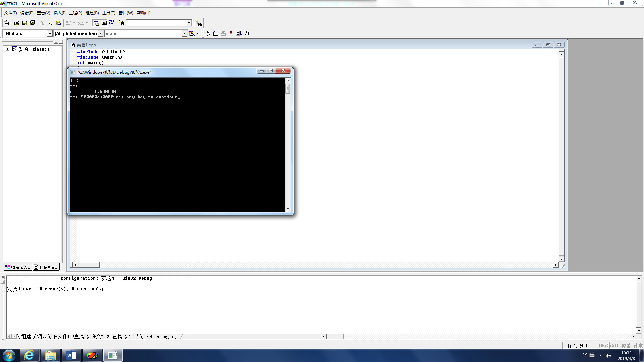Expand the 实验1 classes tree node
The width and height of the screenshot is (644, 362).
pyautogui.click(x=7, y=49)
